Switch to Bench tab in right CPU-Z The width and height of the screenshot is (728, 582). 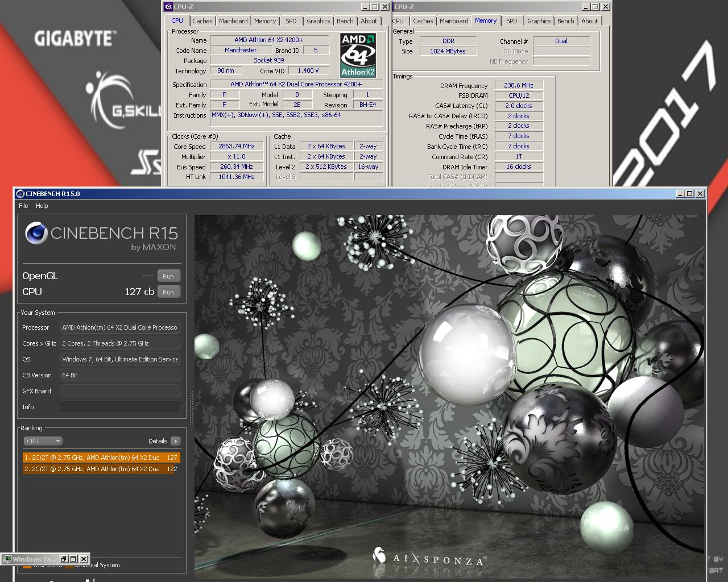(565, 21)
